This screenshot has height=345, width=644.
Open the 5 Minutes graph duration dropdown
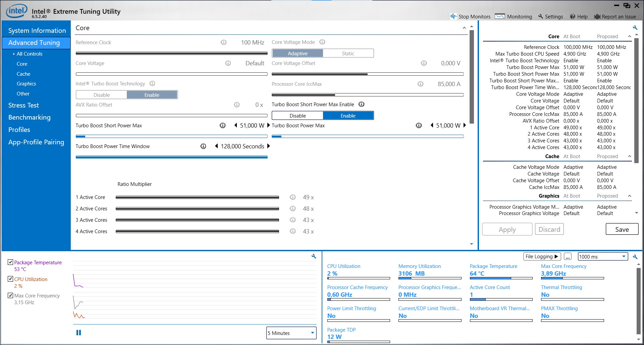[x=291, y=333]
